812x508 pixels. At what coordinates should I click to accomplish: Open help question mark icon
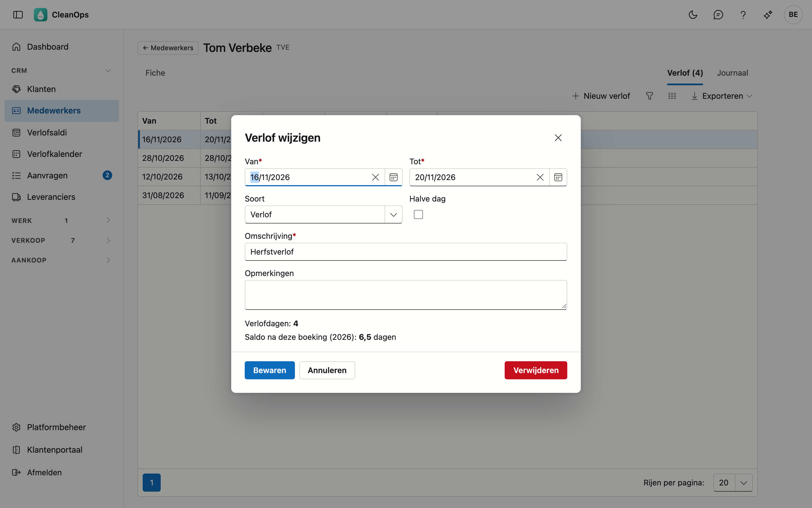tap(743, 14)
